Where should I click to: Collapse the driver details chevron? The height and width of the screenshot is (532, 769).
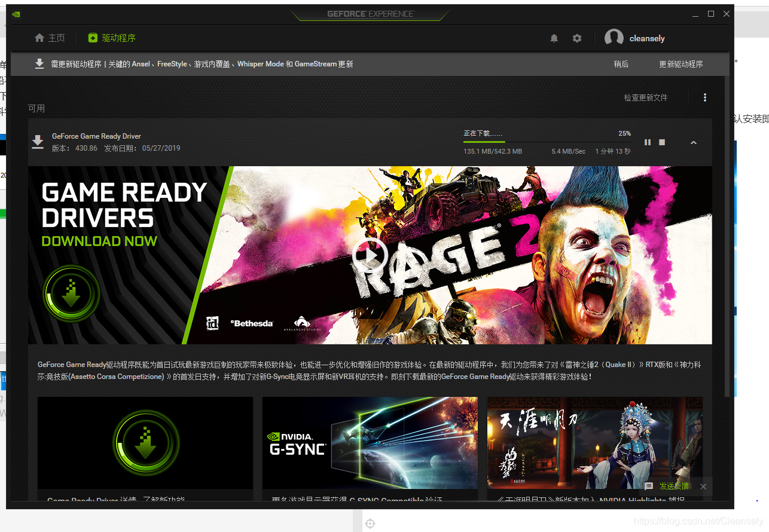click(694, 142)
